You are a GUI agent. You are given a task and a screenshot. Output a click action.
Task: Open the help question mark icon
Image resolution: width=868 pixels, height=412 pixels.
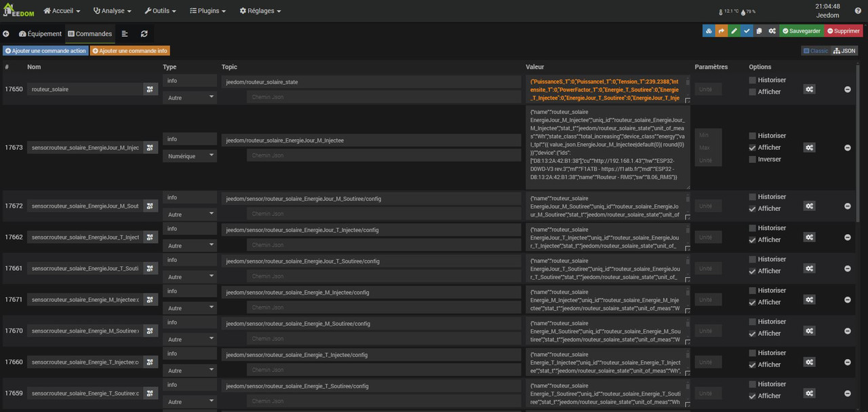pos(858,11)
